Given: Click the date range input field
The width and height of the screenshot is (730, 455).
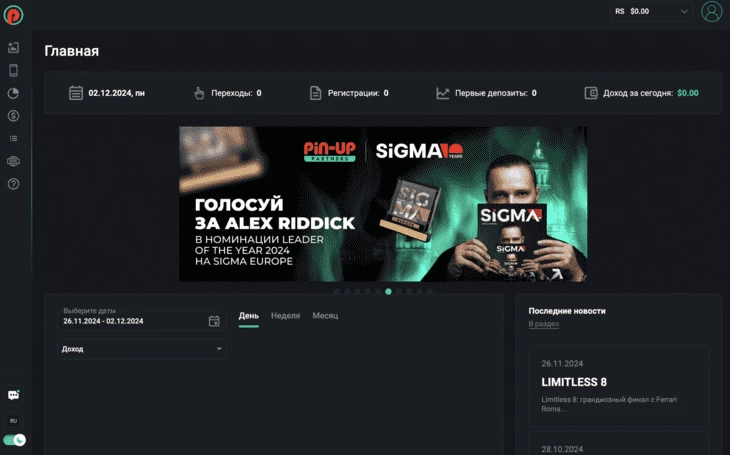Looking at the screenshot, I should coord(142,320).
